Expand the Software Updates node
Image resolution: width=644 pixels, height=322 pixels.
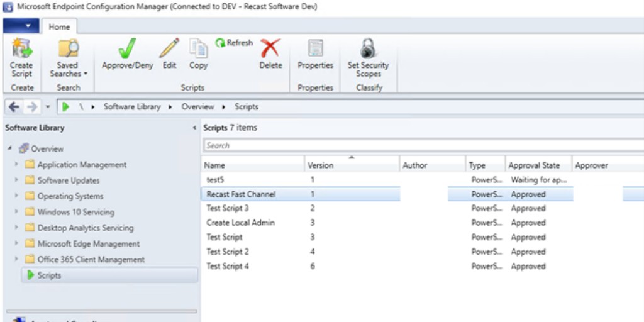coord(16,180)
